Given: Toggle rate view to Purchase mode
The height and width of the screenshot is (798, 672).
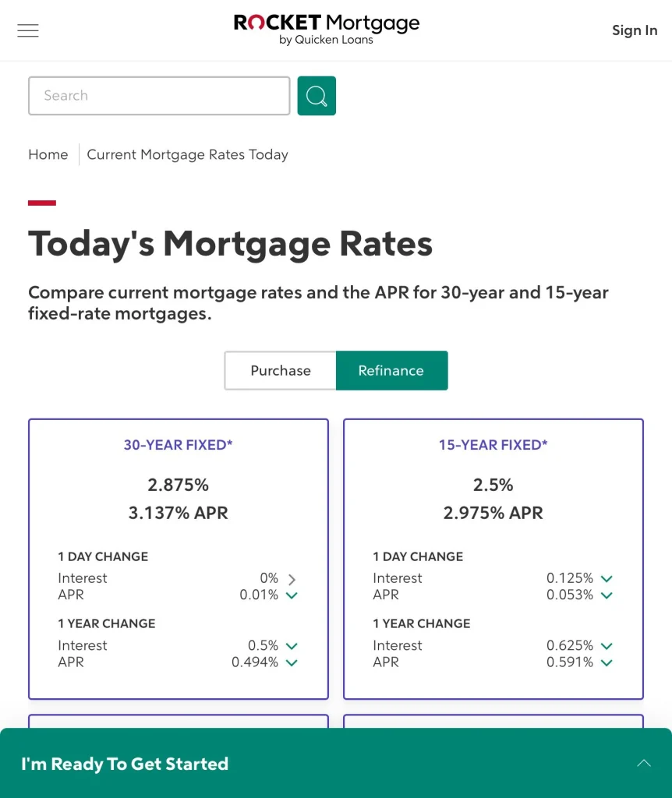Looking at the screenshot, I should [x=280, y=370].
